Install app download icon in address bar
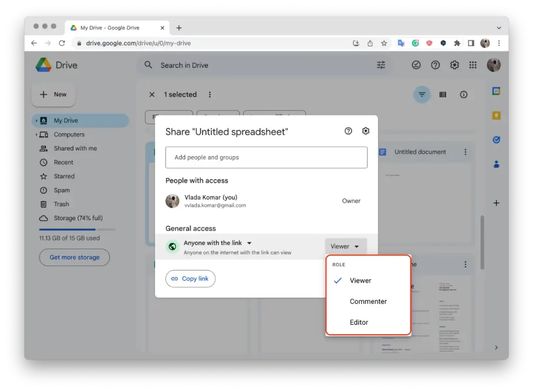 pos(356,43)
